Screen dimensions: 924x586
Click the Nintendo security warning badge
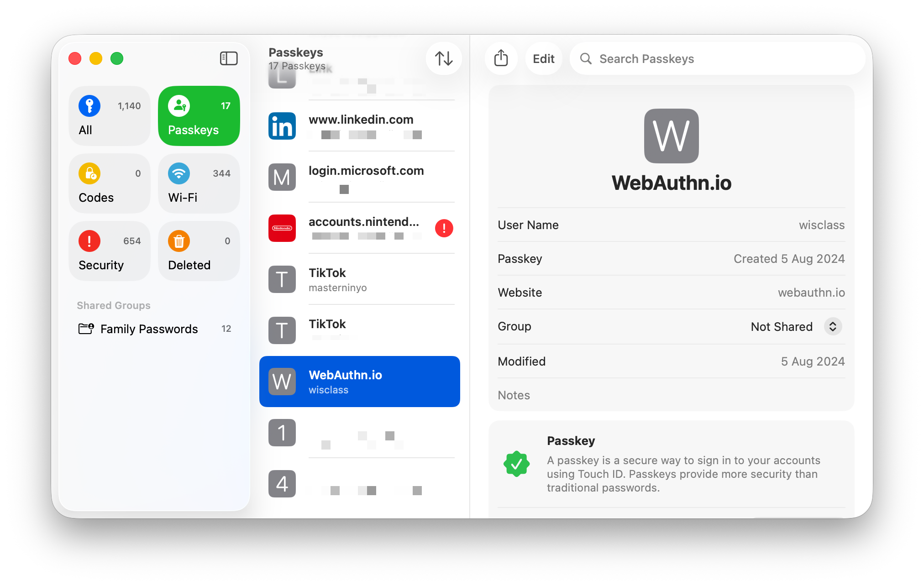coord(444,228)
